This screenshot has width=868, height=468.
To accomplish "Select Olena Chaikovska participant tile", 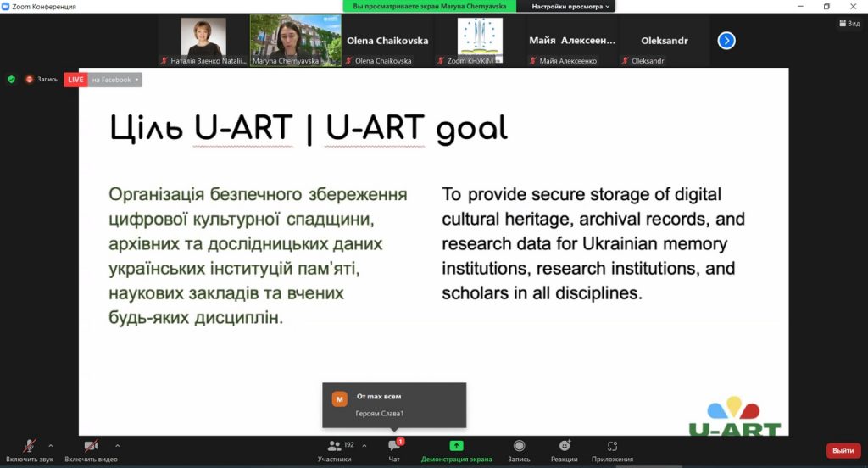I will 387,41.
